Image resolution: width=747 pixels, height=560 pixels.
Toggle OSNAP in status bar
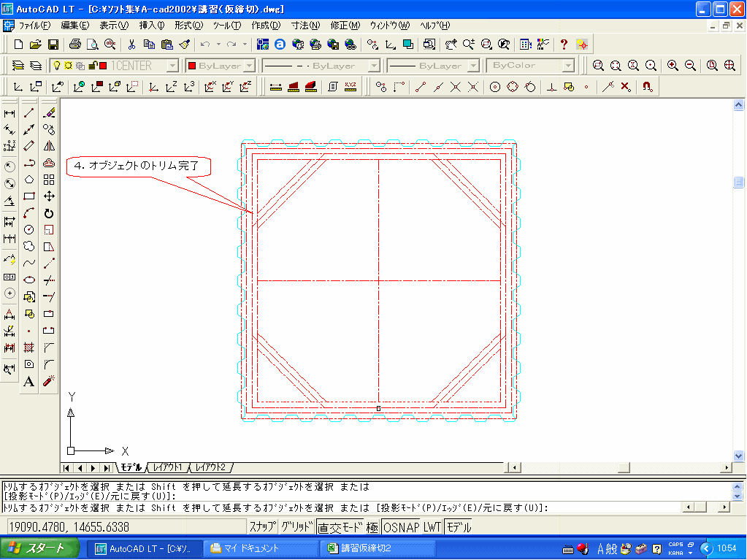(x=401, y=527)
